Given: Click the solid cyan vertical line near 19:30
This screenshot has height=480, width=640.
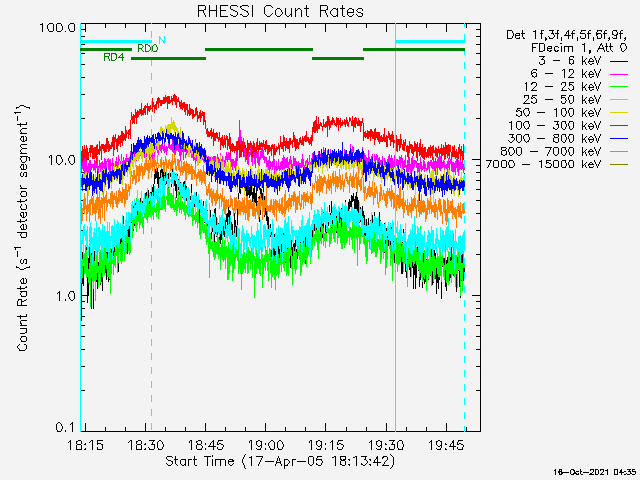Looking at the screenshot, I should [395, 227].
